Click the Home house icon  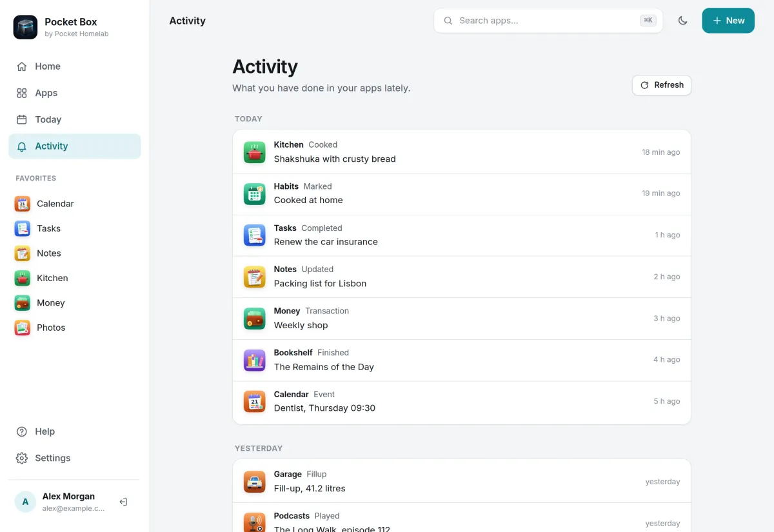point(22,66)
